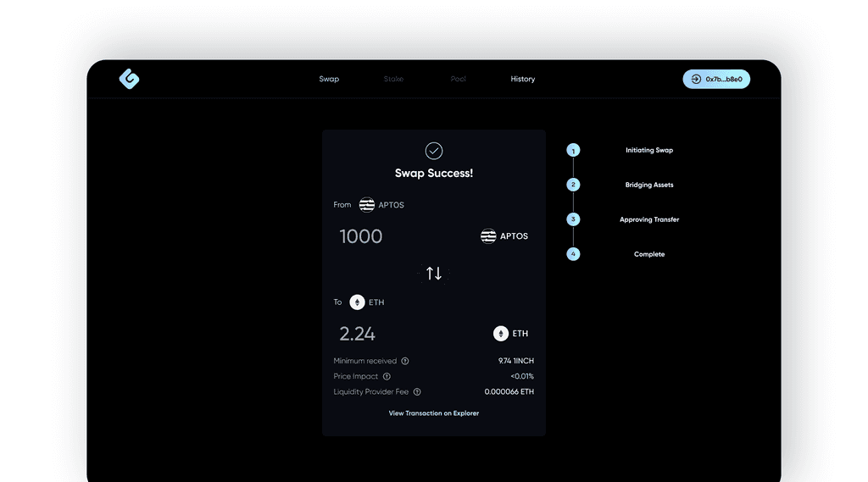Click the Complete step label

[649, 254]
